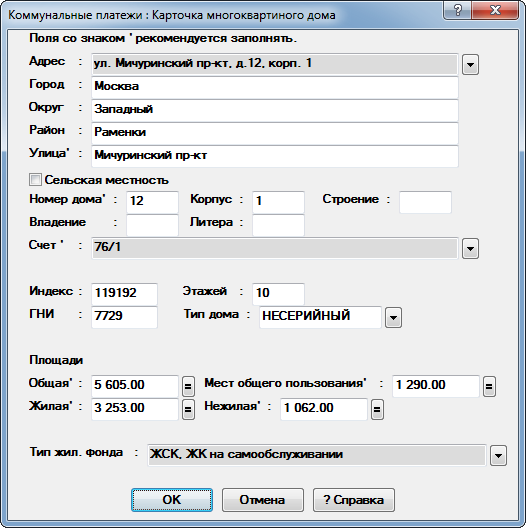Click the Улица field with Мичуринский пр-кт

coord(275,156)
